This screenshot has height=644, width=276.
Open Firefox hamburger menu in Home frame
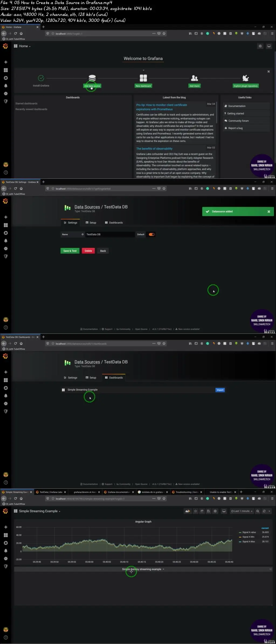click(x=272, y=33)
